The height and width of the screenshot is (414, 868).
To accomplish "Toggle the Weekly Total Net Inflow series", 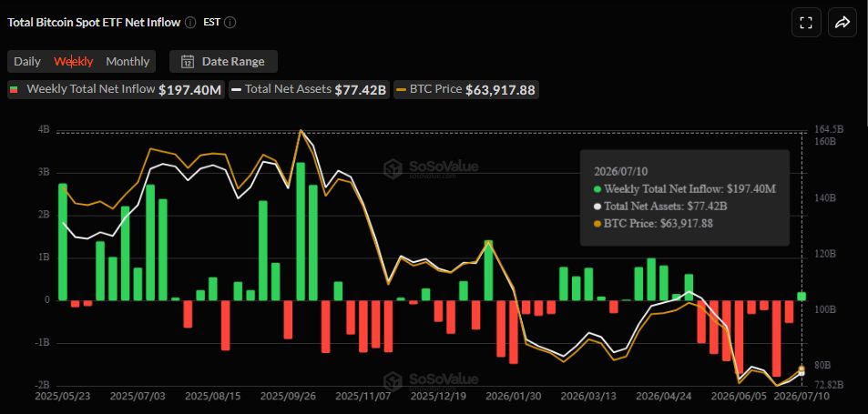I will point(116,89).
